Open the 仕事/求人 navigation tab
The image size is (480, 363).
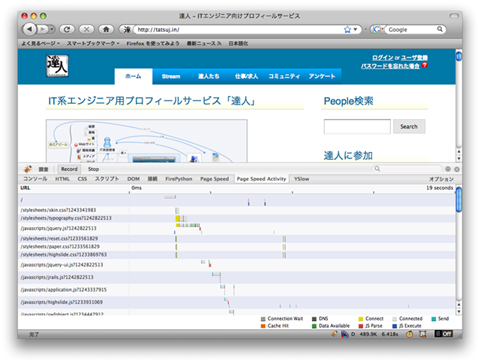[x=246, y=76]
